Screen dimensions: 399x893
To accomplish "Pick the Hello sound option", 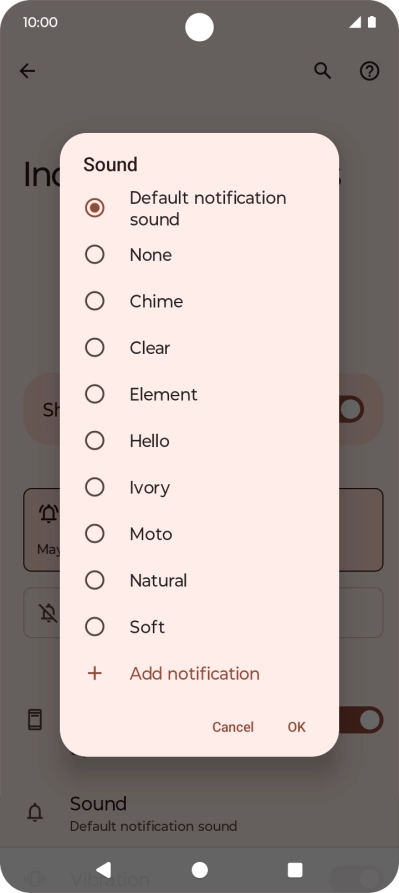I will 199,441.
